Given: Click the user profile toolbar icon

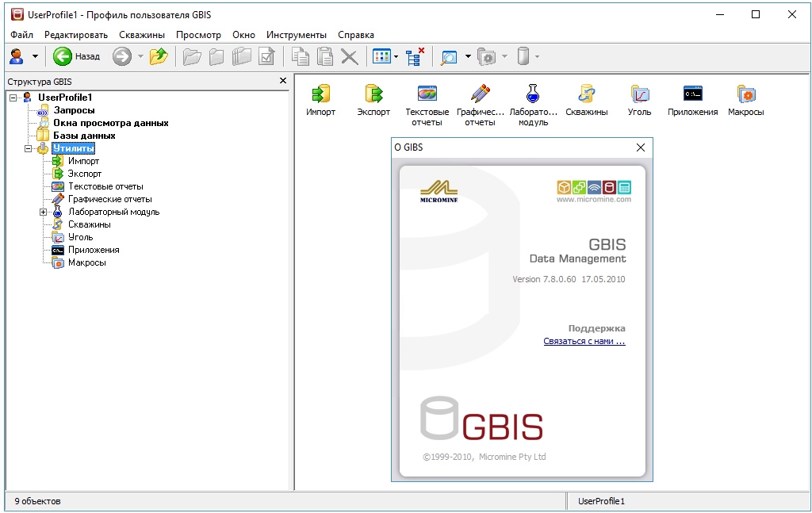Looking at the screenshot, I should click(17, 56).
